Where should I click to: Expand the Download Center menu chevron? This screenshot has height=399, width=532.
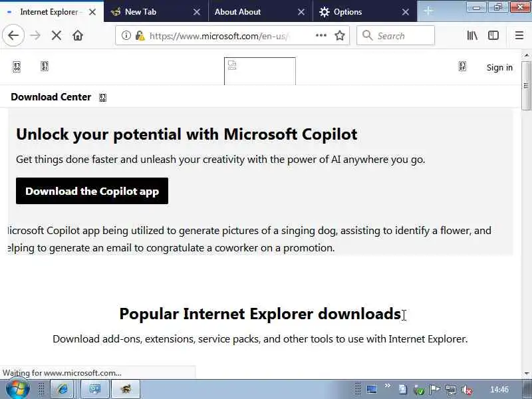click(102, 98)
